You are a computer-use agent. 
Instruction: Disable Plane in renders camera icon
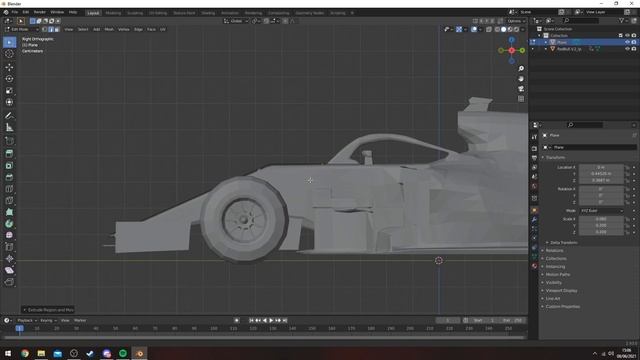point(634,42)
